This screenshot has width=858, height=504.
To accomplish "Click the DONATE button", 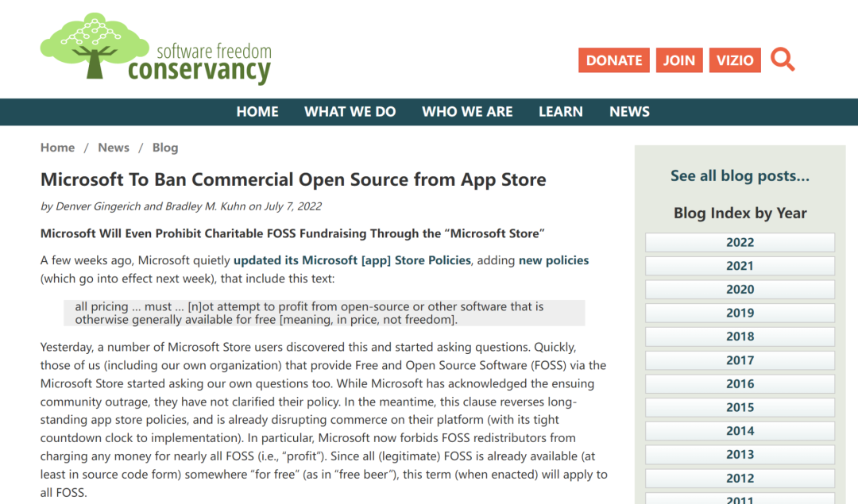I will [x=614, y=60].
